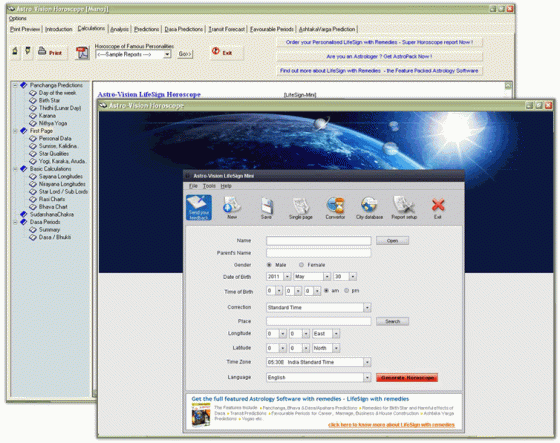Click the up arrow navigation icon beside Print
The image size is (560, 443).
pos(15,51)
